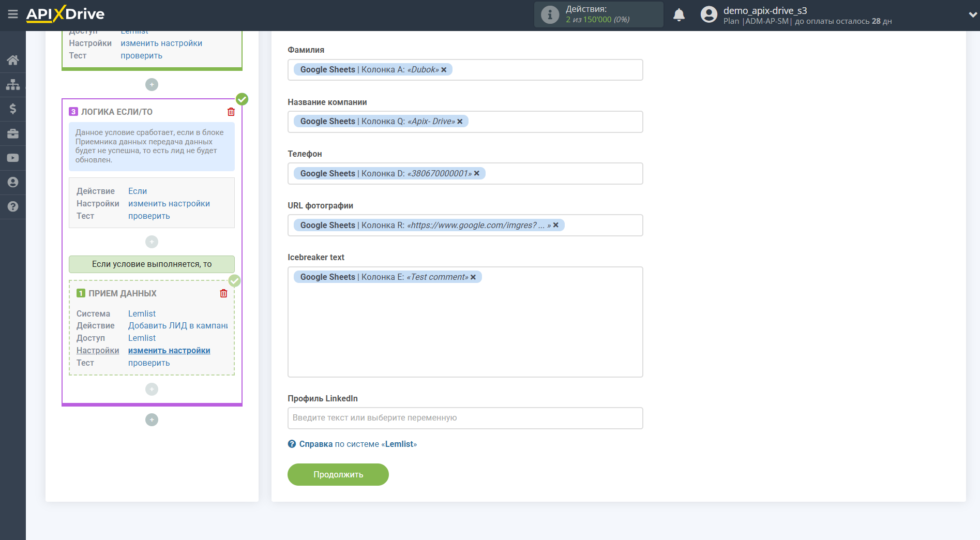Add a block below ПРИЕМ ДАННЫХ

152,389
